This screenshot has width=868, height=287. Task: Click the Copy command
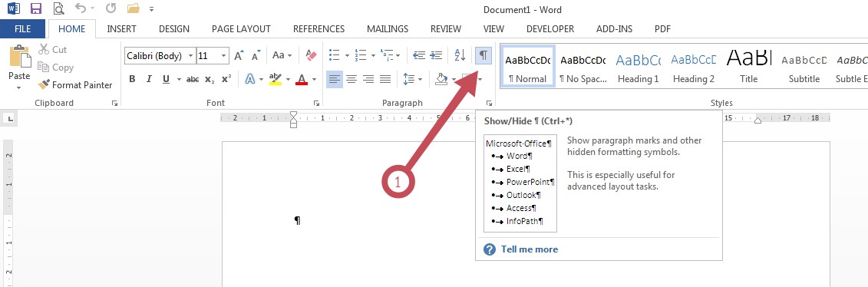point(55,68)
